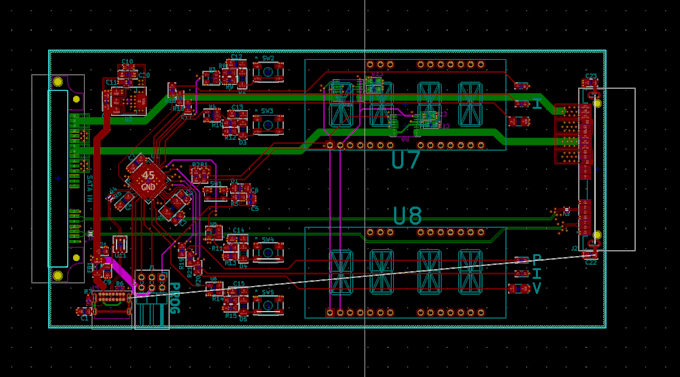Select capacitor C22 near J2 connector
The width and height of the screenshot is (680, 377).
tap(590, 256)
